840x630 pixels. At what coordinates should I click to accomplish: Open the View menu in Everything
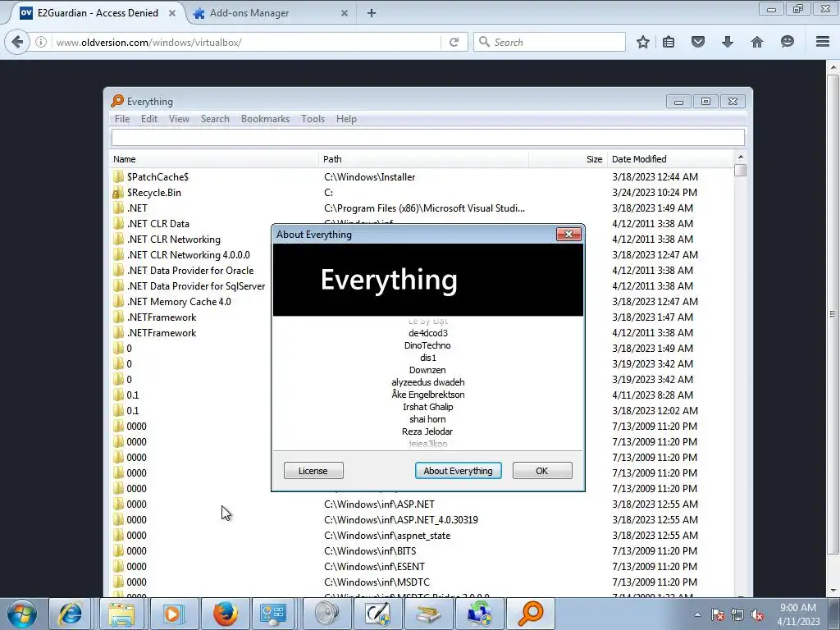(x=179, y=119)
